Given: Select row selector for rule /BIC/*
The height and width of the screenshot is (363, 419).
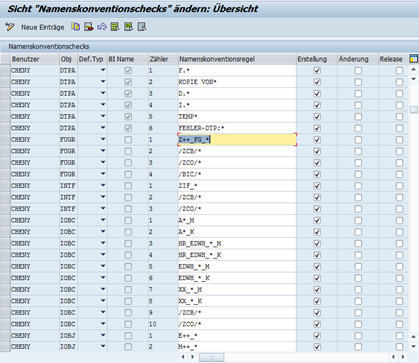Looking at the screenshot, I should (x=5, y=174).
